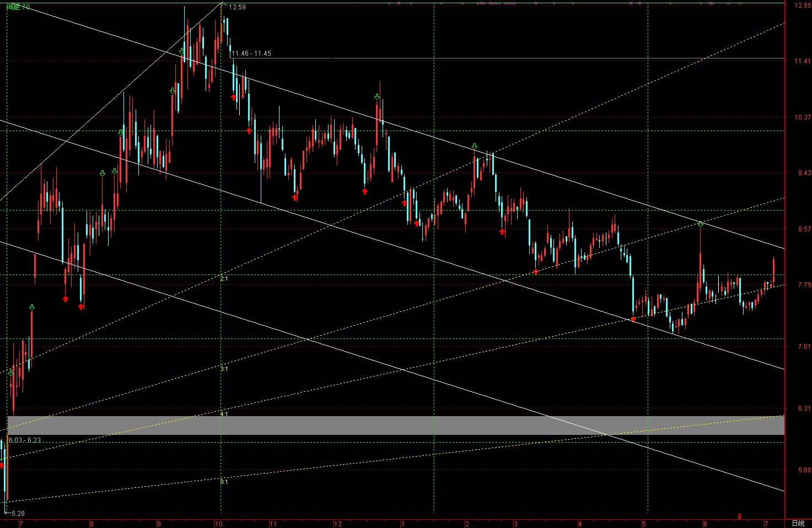Click the 10.37 price axis label
Screen dimensions: 812x528
pyautogui.click(x=802, y=117)
